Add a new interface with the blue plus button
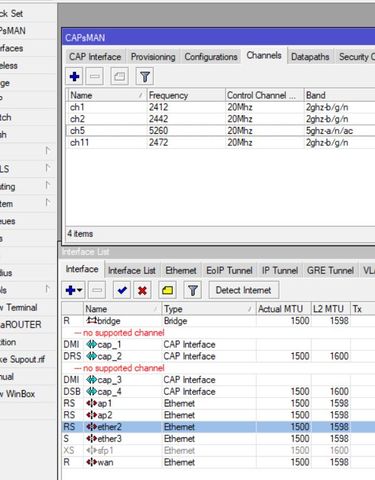This screenshot has height=480, width=375. click(x=74, y=290)
